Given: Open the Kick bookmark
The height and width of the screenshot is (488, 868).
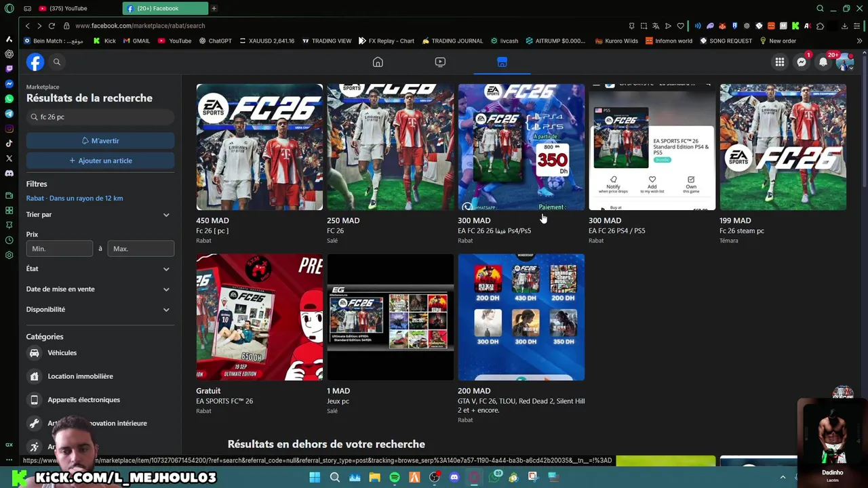Looking at the screenshot, I should [104, 41].
